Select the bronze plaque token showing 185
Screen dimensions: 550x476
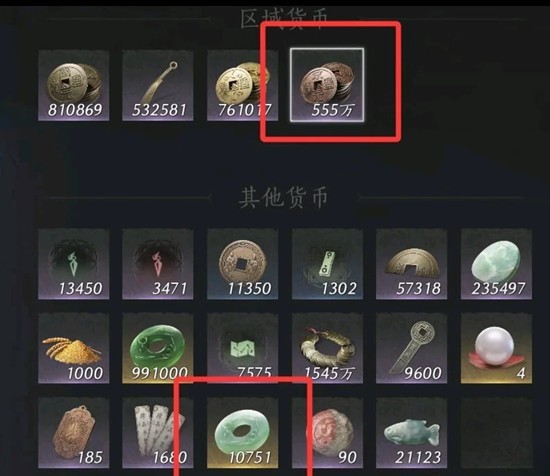(74, 433)
